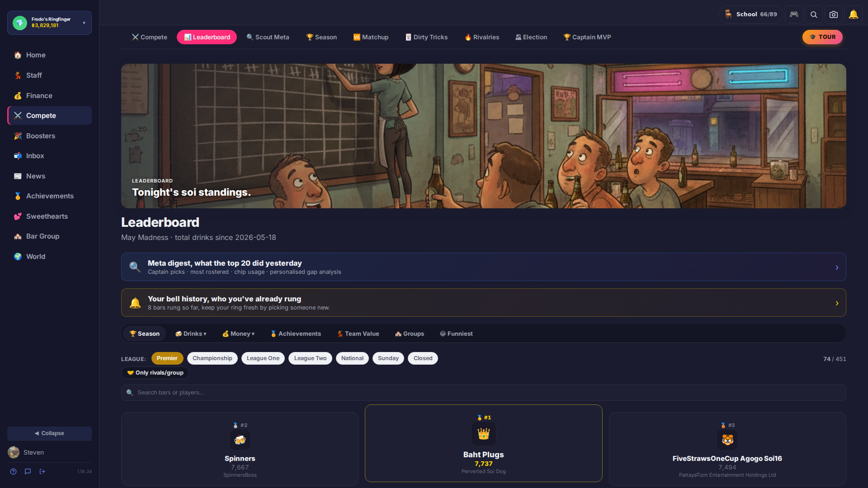Click PattayaTizm Entertainment Holdings Ltd text

[727, 475]
